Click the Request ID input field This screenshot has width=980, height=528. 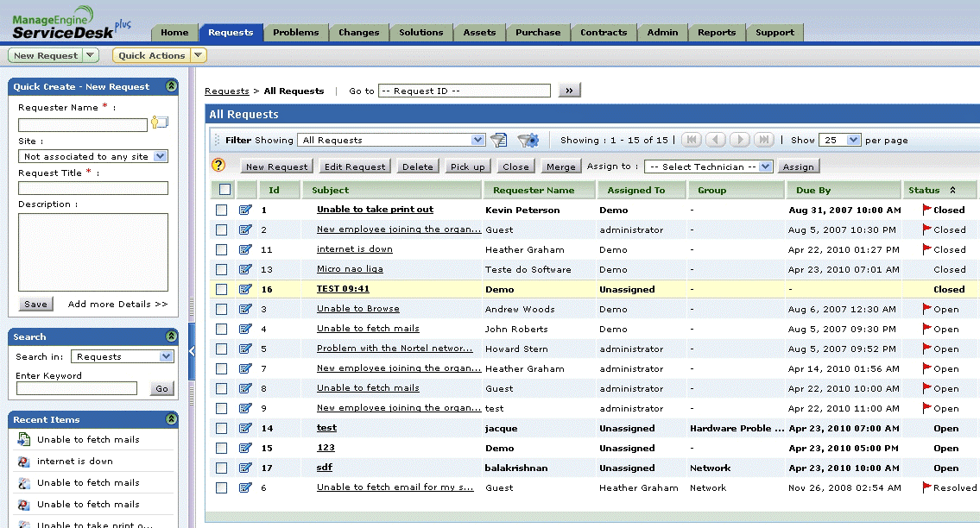point(464,91)
